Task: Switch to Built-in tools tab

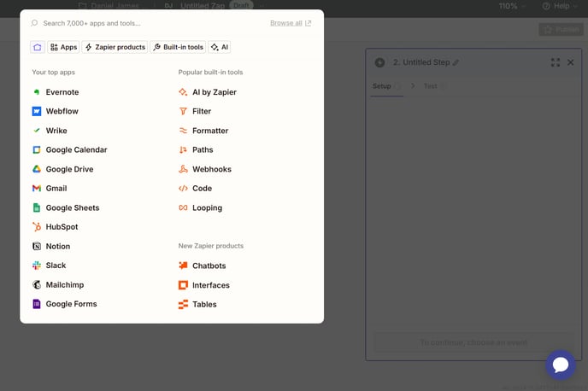Action: (178, 47)
